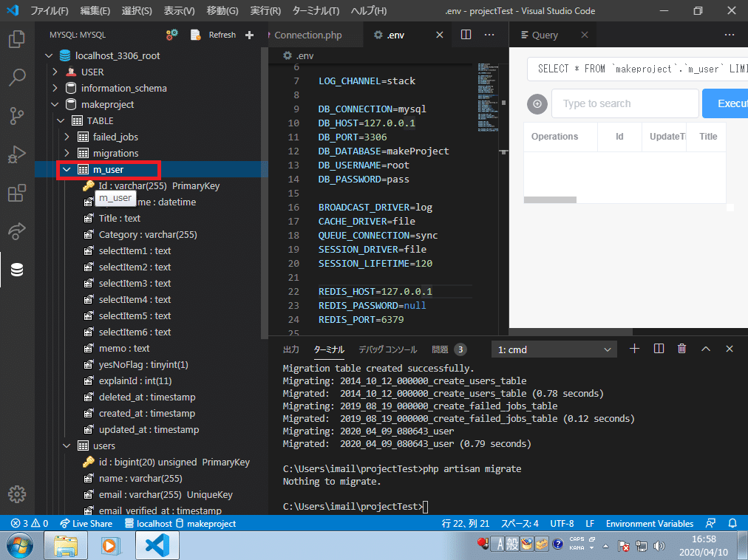Open notifications bell in status bar
Image resolution: width=748 pixels, height=560 pixels.
click(x=732, y=523)
